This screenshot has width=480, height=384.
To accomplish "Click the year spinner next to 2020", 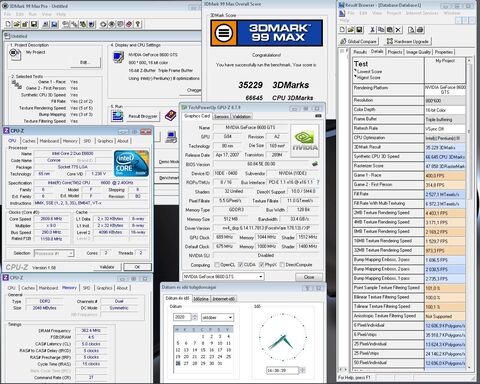I will [195, 317].
